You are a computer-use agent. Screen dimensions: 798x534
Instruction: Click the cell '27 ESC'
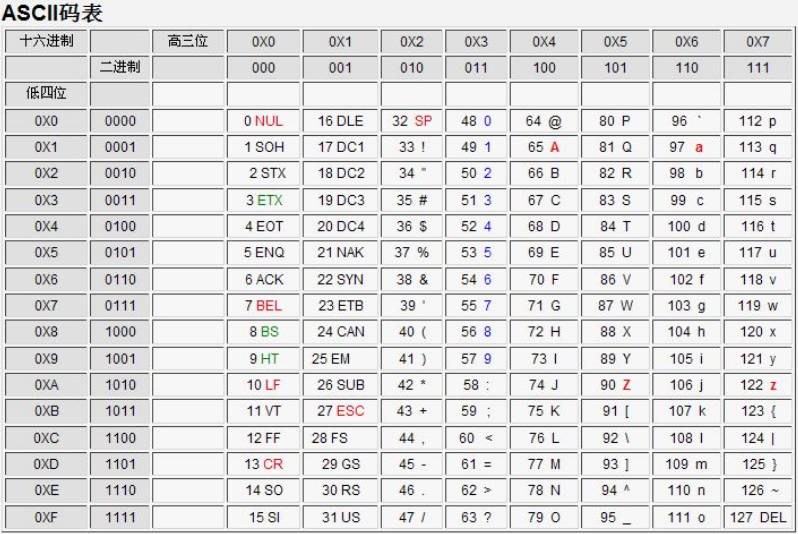coord(340,411)
